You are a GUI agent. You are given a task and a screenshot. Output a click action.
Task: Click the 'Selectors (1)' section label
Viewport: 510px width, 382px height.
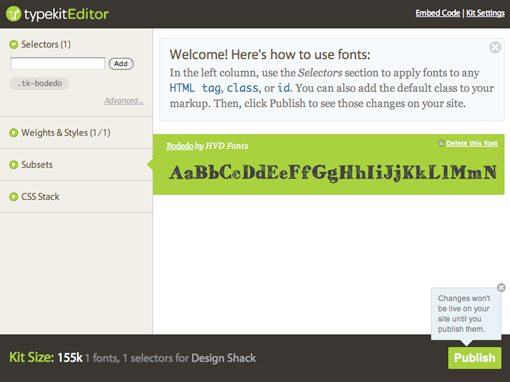[46, 44]
